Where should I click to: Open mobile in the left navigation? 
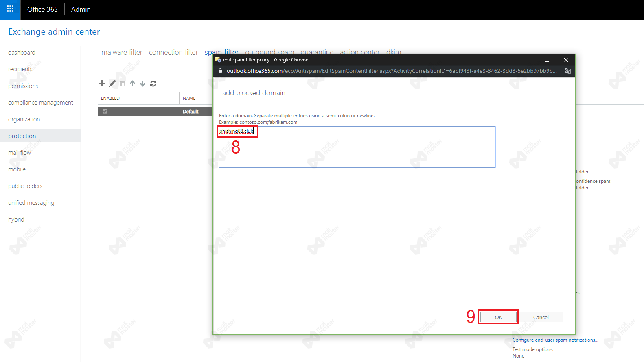17,169
